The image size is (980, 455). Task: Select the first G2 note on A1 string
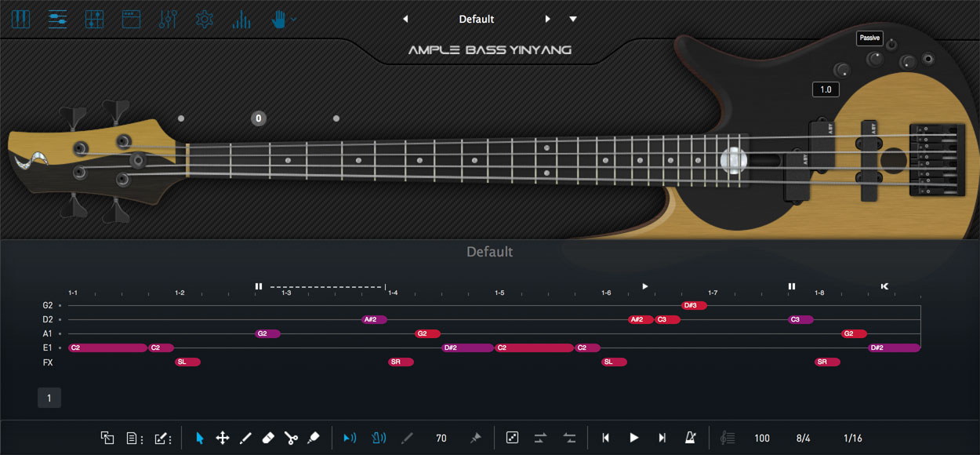pyautogui.click(x=267, y=333)
